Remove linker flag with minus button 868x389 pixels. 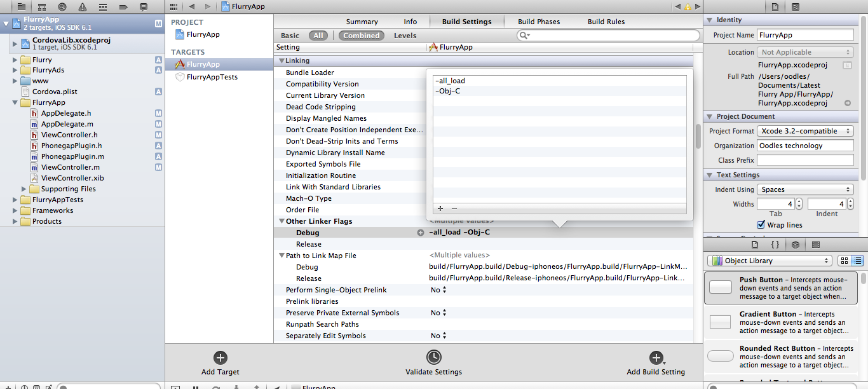454,208
